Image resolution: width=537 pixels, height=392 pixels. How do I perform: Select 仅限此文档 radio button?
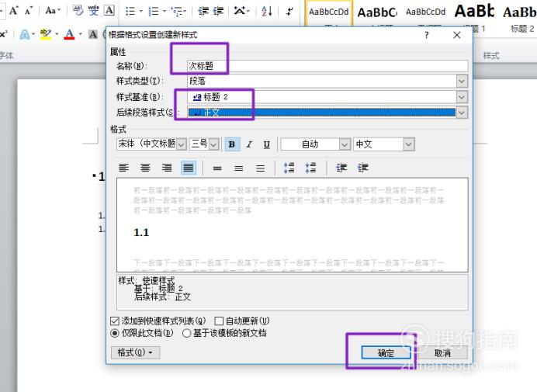115,333
